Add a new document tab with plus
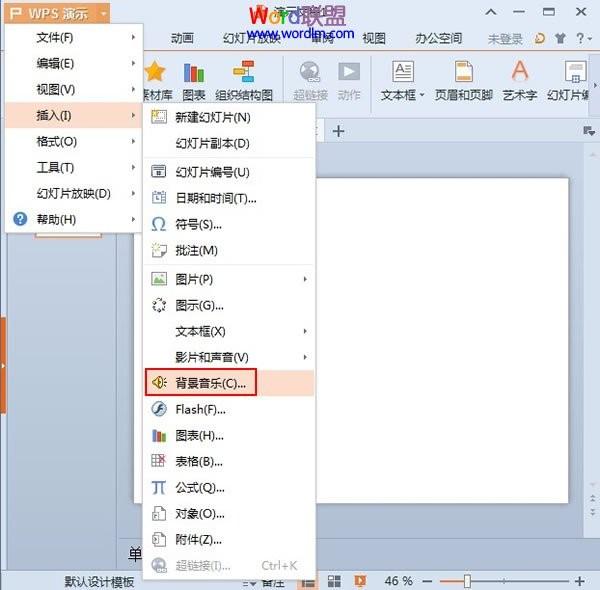This screenshot has width=600, height=590. coord(338,132)
